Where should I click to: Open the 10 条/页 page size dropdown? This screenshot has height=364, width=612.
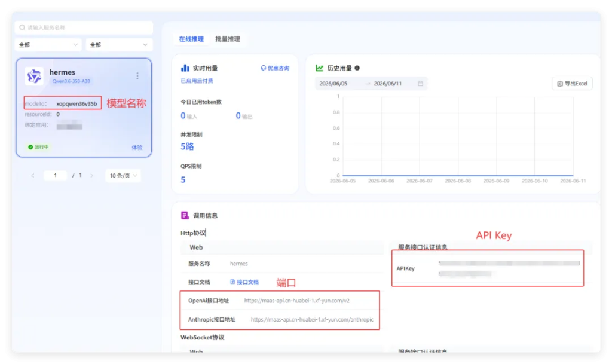coord(123,176)
